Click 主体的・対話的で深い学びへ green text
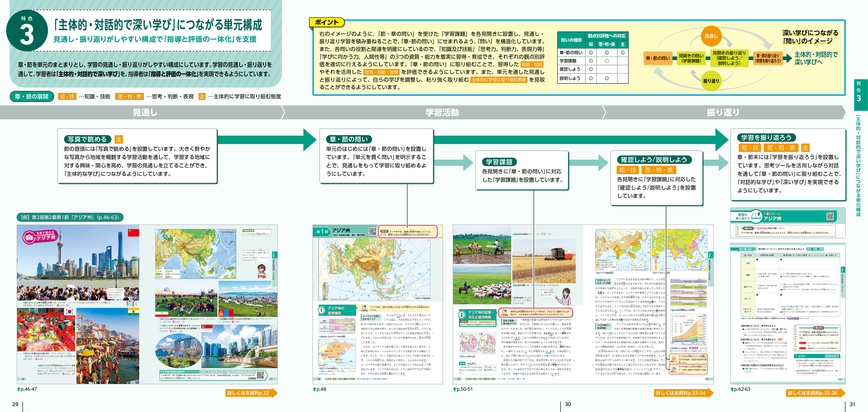This screenshot has width=868, height=412. [816, 58]
